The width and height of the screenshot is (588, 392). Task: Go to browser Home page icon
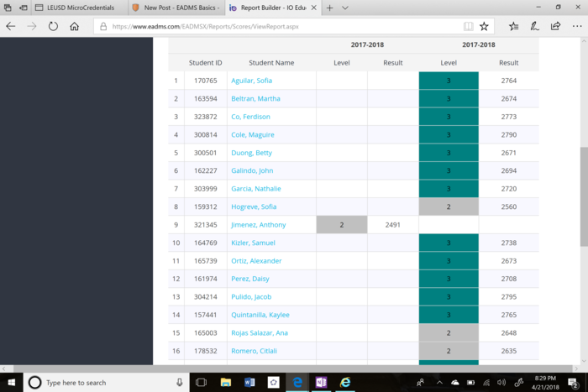coord(75,26)
